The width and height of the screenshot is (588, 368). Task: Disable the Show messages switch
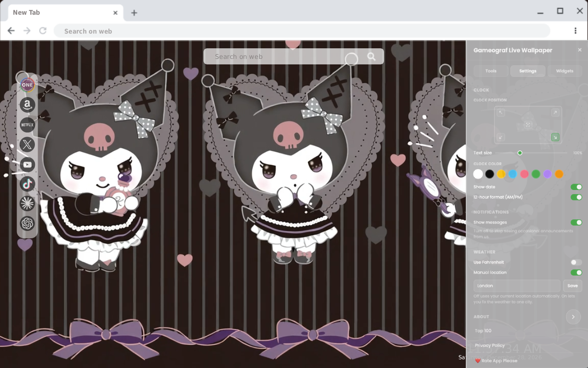pyautogui.click(x=576, y=223)
